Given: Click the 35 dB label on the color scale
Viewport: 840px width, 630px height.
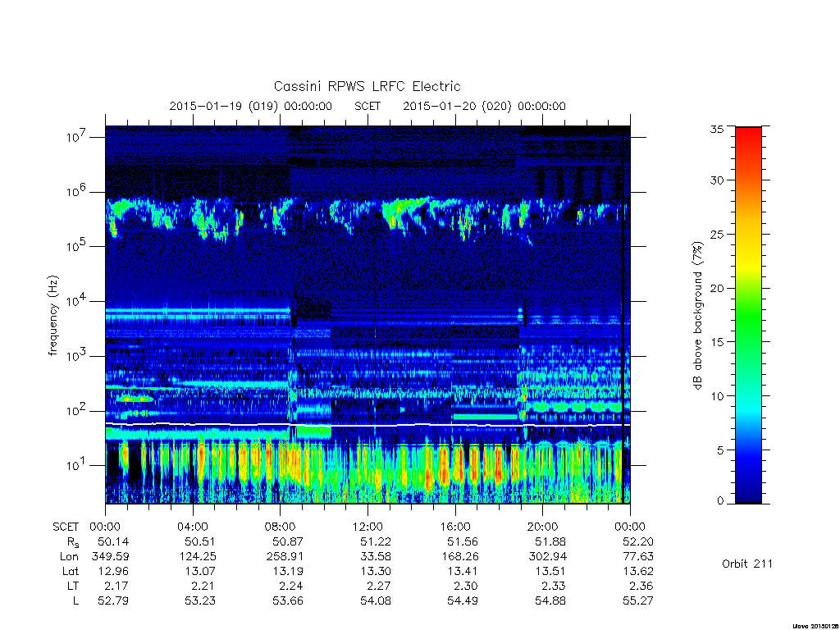Looking at the screenshot, I should [716, 129].
